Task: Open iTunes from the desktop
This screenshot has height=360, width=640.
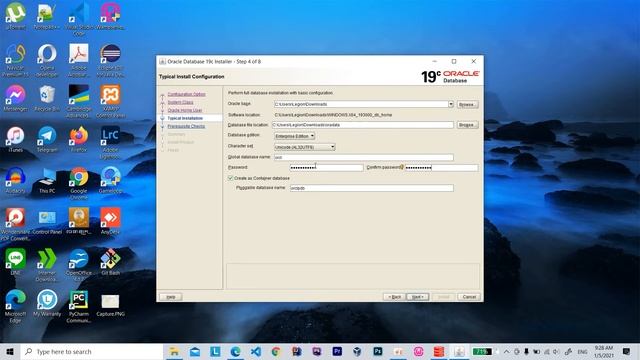Action: tap(16, 139)
